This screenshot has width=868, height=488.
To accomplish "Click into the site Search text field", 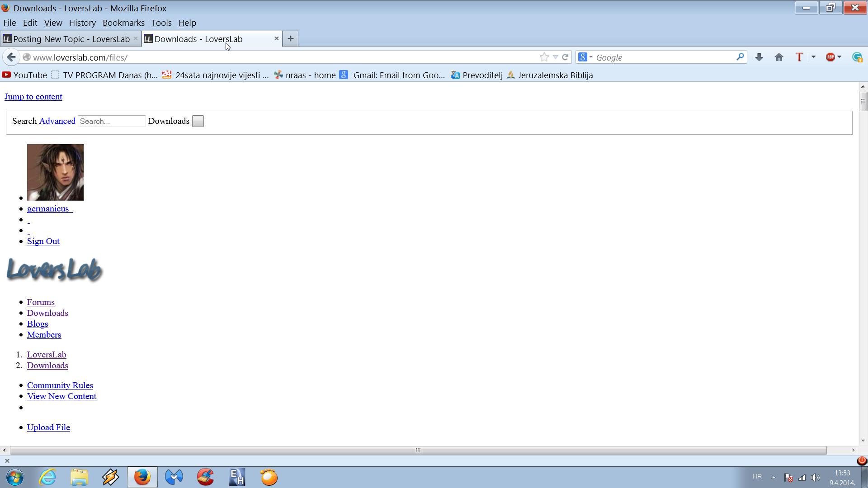I will [x=112, y=121].
